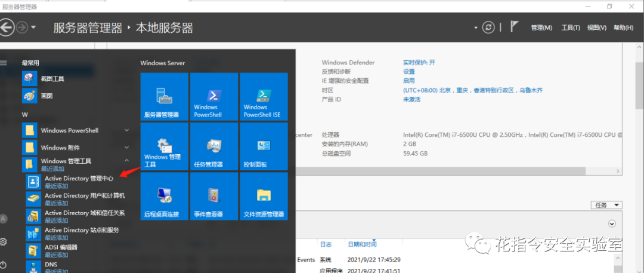This screenshot has height=273, width=644.
Task: Click the horizontal scrollbar right arrow
Action: [x=618, y=170]
